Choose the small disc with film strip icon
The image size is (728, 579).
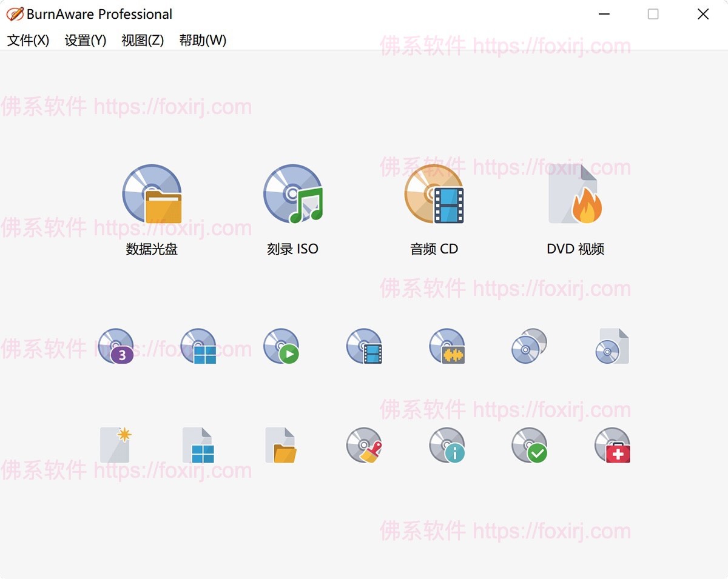point(364,346)
